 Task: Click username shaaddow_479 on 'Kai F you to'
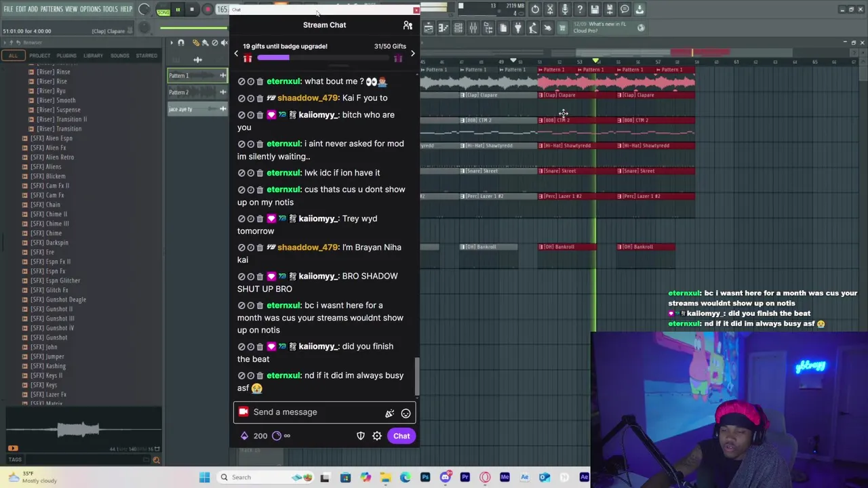308,98
